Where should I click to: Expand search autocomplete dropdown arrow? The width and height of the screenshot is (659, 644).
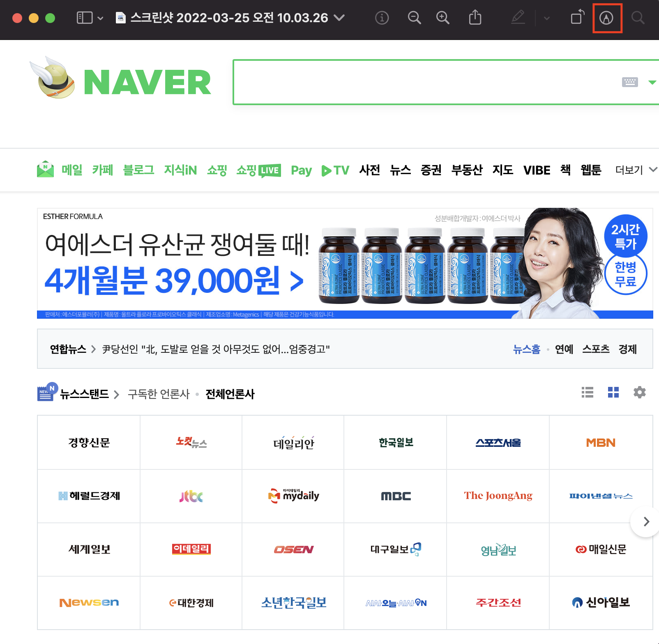(652, 82)
